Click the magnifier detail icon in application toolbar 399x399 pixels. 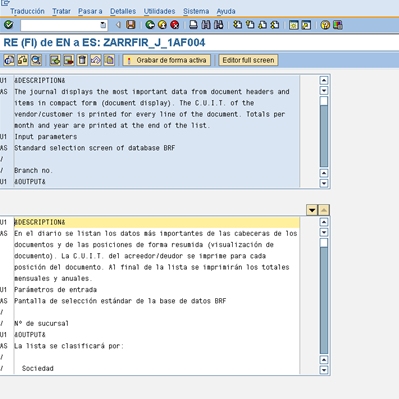click(x=36, y=60)
